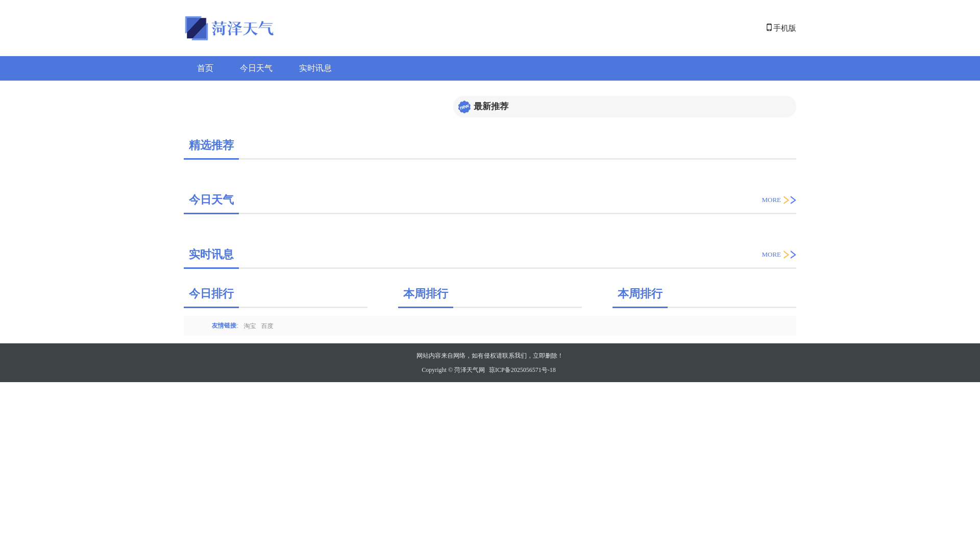
Task: Open the 手机版 mobile version link
Action: click(x=785, y=28)
